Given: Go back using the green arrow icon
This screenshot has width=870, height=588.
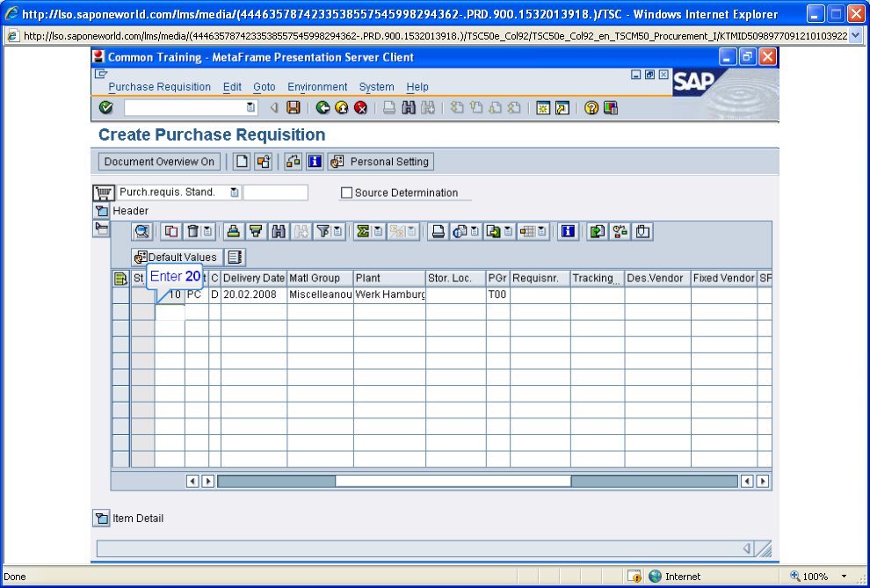Looking at the screenshot, I should coord(323,108).
